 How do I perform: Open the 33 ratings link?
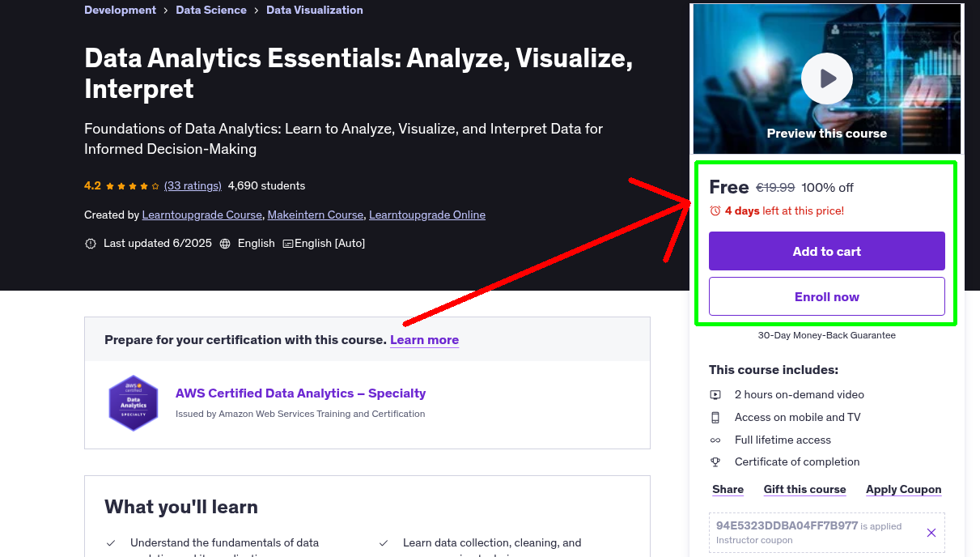(x=193, y=186)
